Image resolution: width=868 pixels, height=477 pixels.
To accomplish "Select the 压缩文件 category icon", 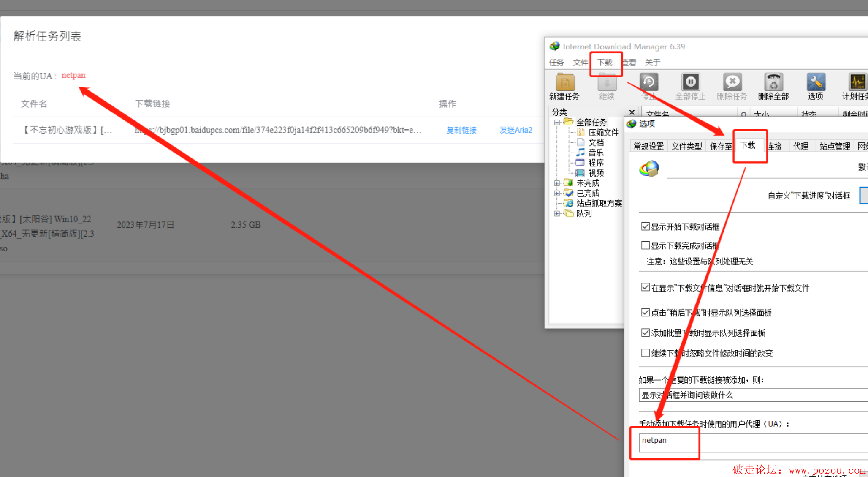I will (581, 132).
